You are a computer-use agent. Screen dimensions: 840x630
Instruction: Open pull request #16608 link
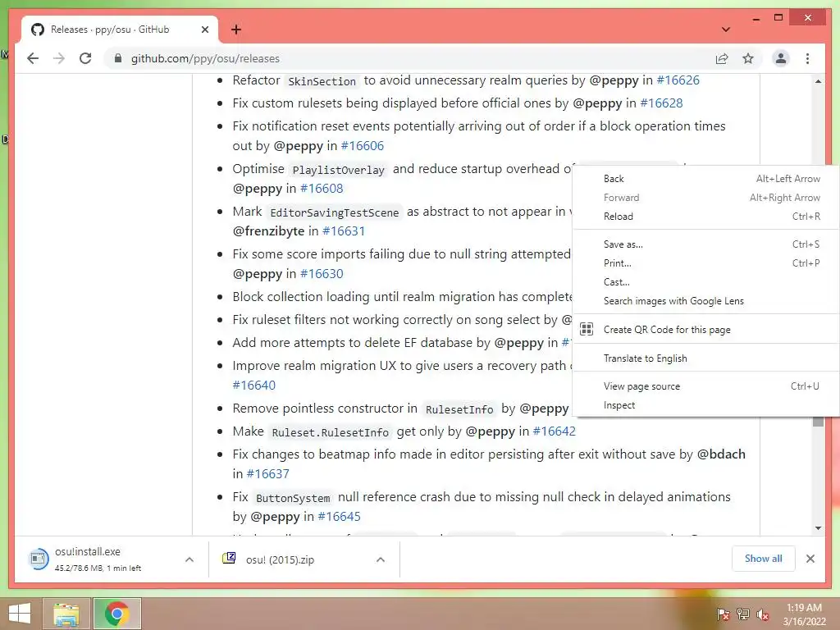coord(322,189)
